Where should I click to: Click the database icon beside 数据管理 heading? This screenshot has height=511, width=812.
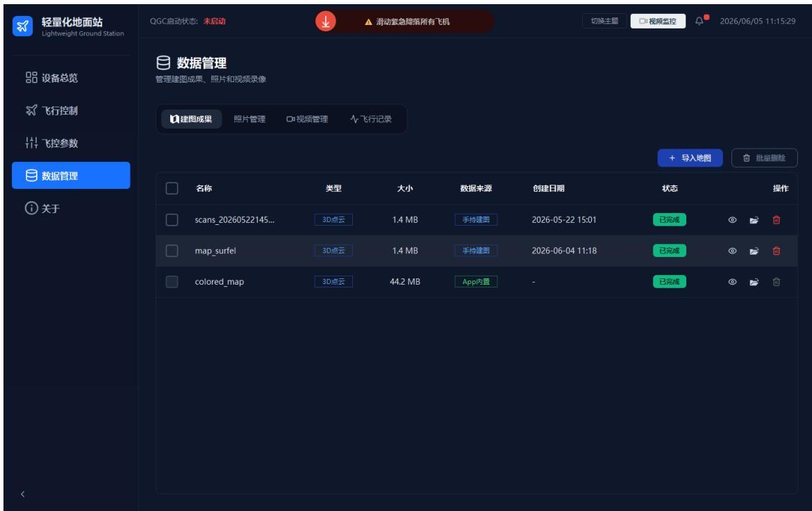163,62
